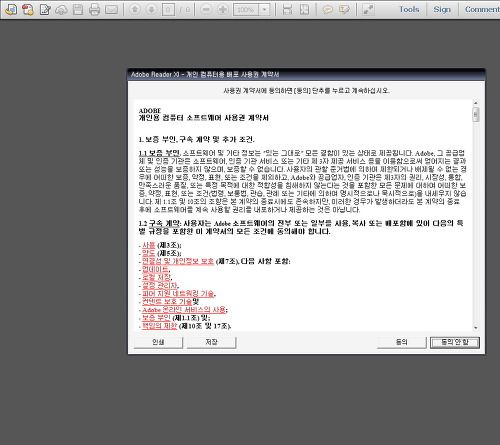
Task: Click the license scrollbar down arrow
Action: click(x=476, y=328)
